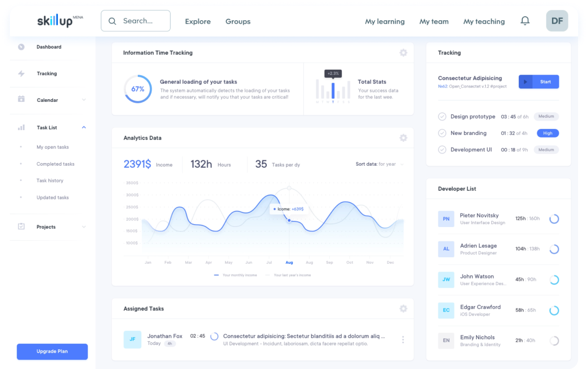Open Jonathan Fox task options menu

tap(403, 339)
